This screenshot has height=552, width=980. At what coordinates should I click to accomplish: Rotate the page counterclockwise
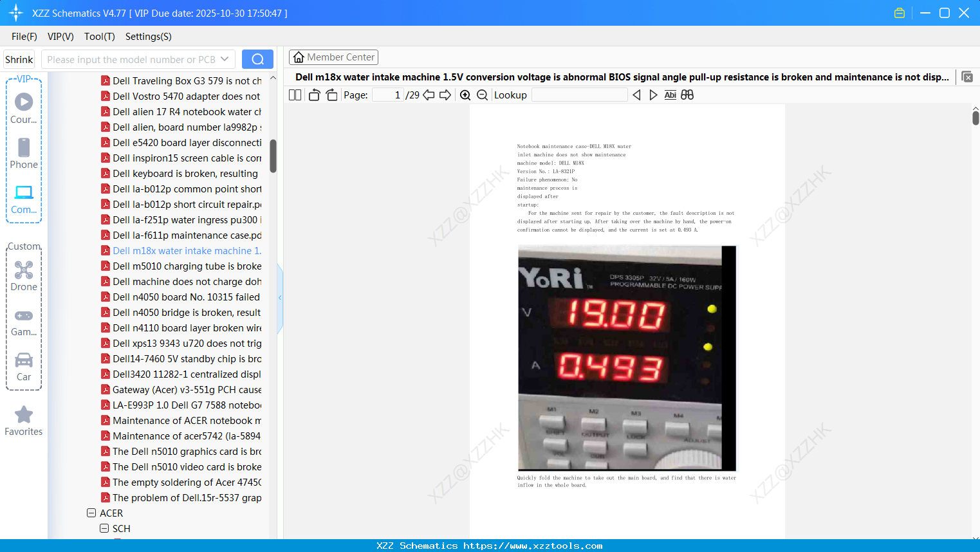click(314, 95)
